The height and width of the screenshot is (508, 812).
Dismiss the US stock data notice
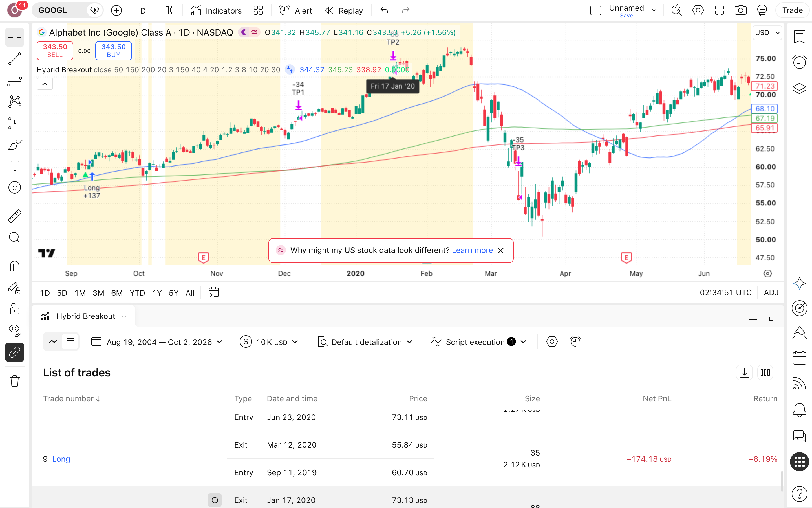click(x=501, y=251)
